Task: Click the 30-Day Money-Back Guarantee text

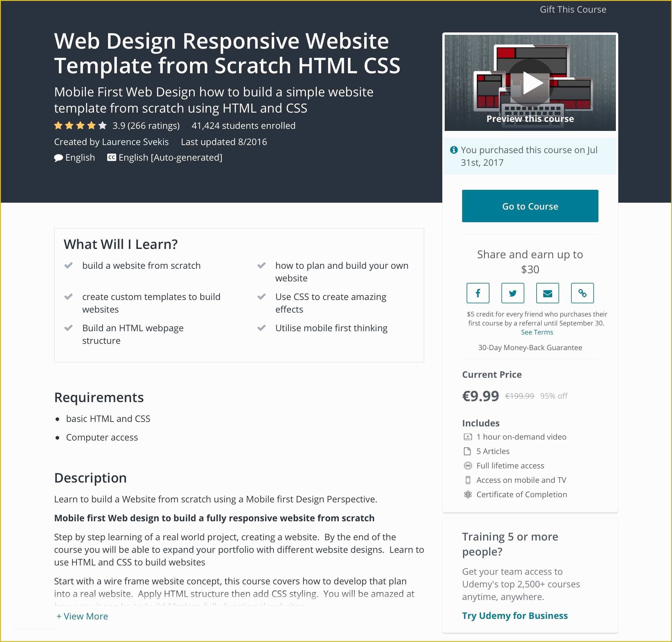Action: point(530,347)
